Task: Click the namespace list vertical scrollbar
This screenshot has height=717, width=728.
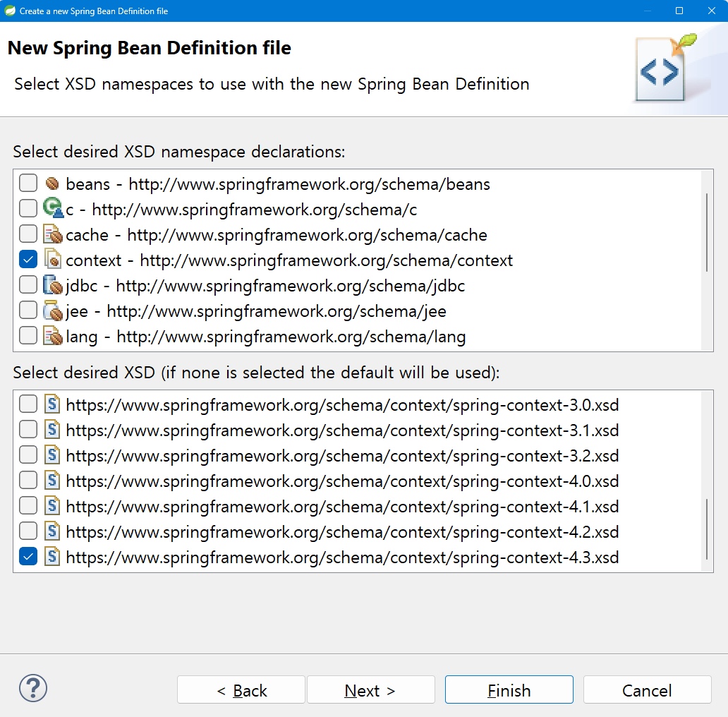Action: tap(707, 232)
